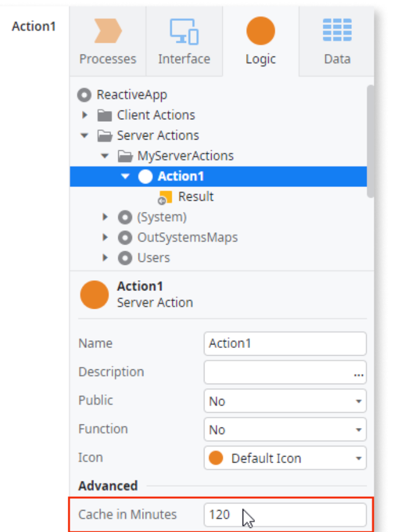
Task: Open the Processes tab
Action: pyautogui.click(x=108, y=41)
